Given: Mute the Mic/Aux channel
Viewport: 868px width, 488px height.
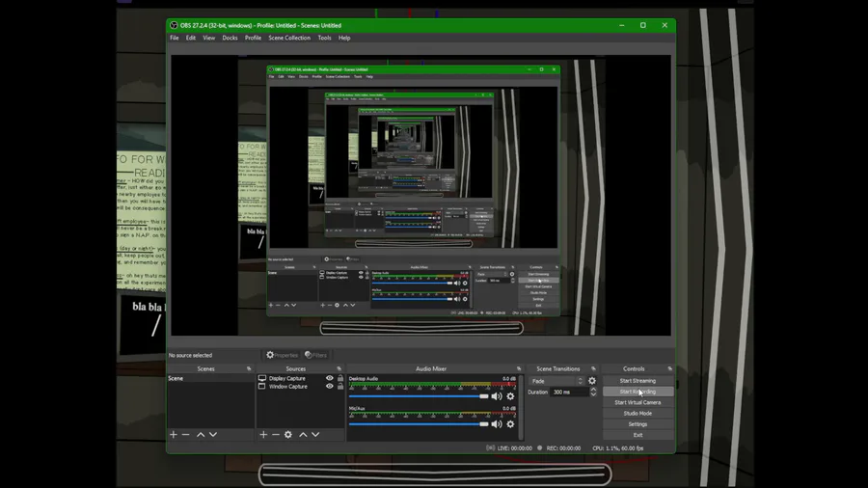Looking at the screenshot, I should point(497,424).
